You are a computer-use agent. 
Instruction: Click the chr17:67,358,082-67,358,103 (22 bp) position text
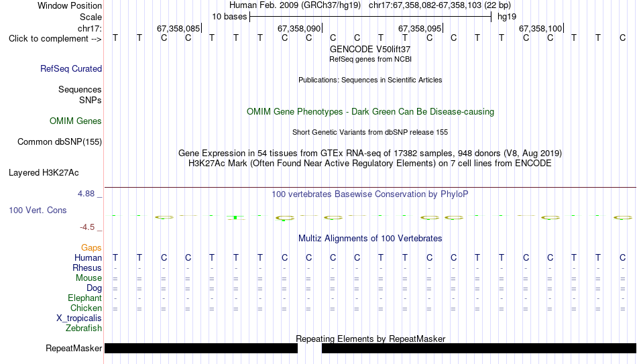click(440, 5)
